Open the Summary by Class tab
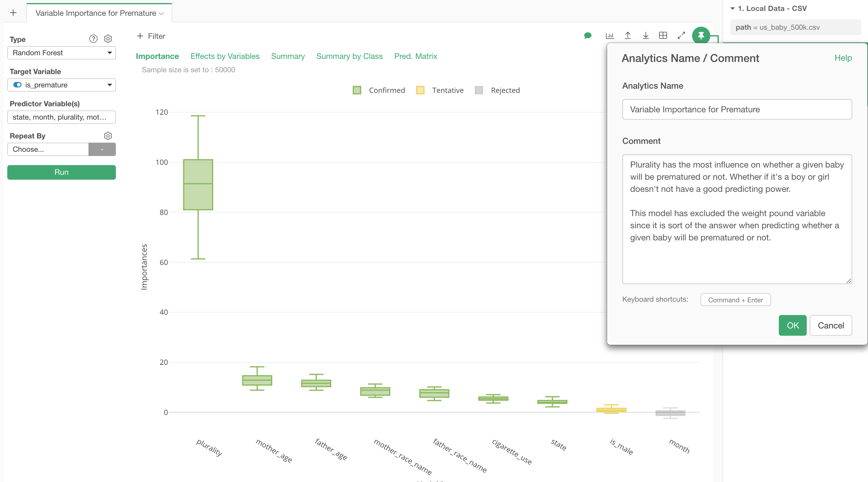The height and width of the screenshot is (482, 868). 349,56
